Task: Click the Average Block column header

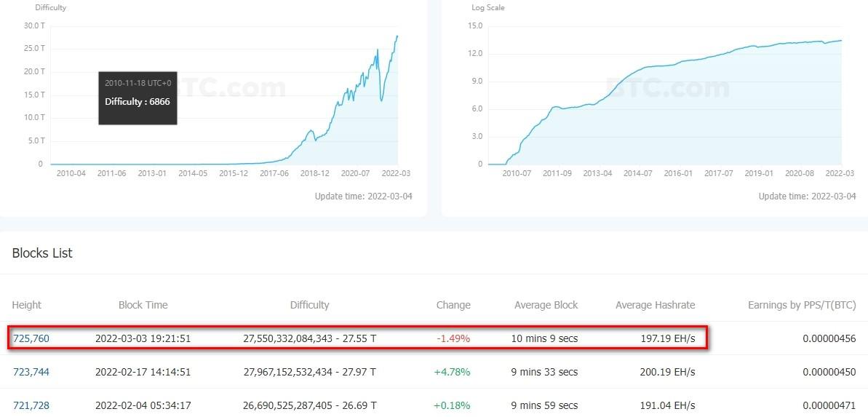Action: (546, 305)
